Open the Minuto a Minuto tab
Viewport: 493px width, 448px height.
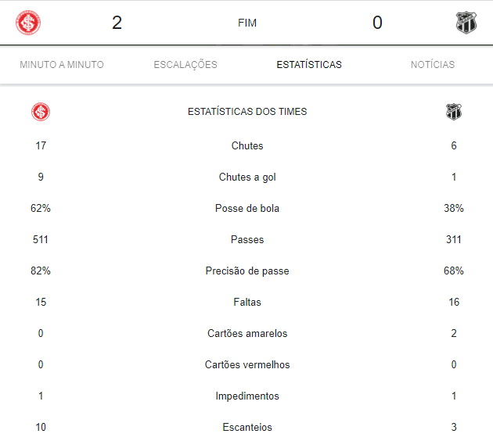click(62, 65)
